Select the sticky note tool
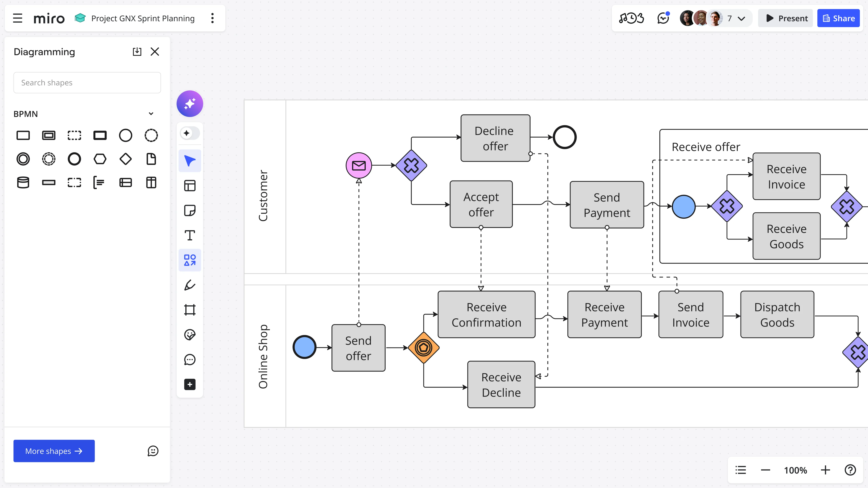 (x=190, y=211)
